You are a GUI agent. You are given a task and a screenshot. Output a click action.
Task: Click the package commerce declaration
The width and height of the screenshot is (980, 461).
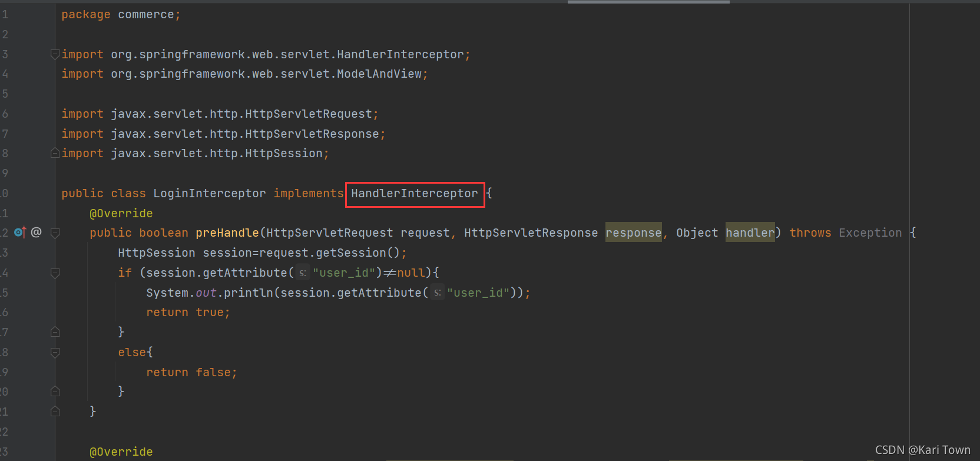pyautogui.click(x=121, y=15)
